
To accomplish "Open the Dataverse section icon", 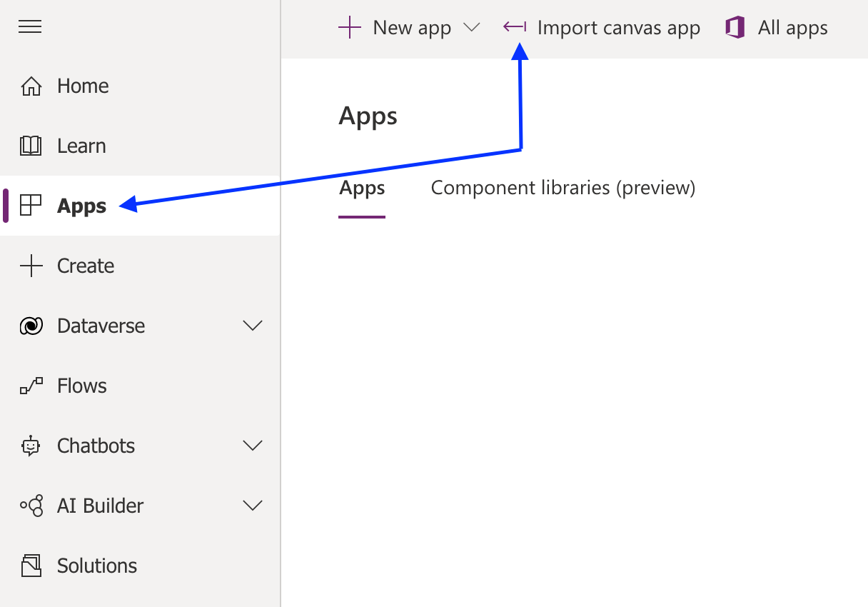I will pos(31,325).
